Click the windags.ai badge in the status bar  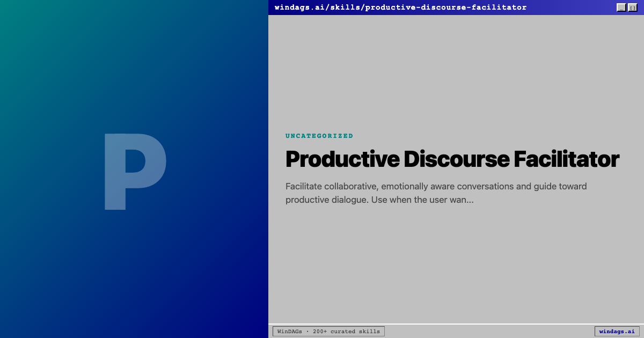pyautogui.click(x=617, y=332)
